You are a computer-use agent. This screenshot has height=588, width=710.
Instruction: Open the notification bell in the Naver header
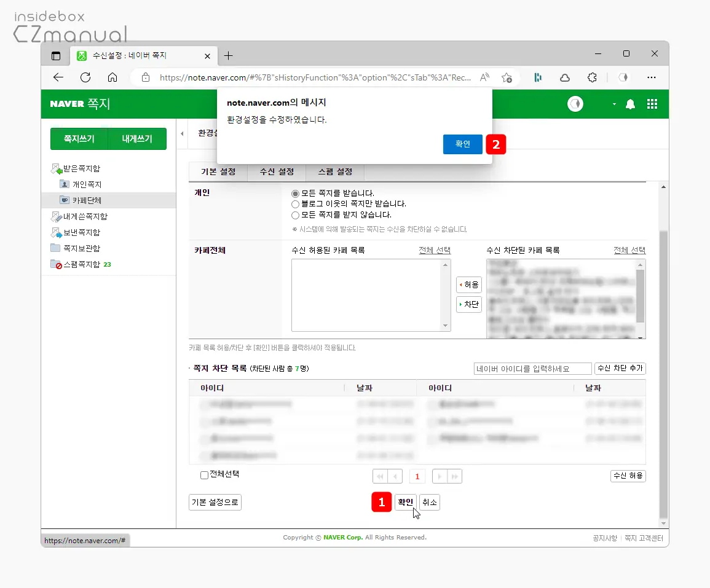click(x=630, y=104)
